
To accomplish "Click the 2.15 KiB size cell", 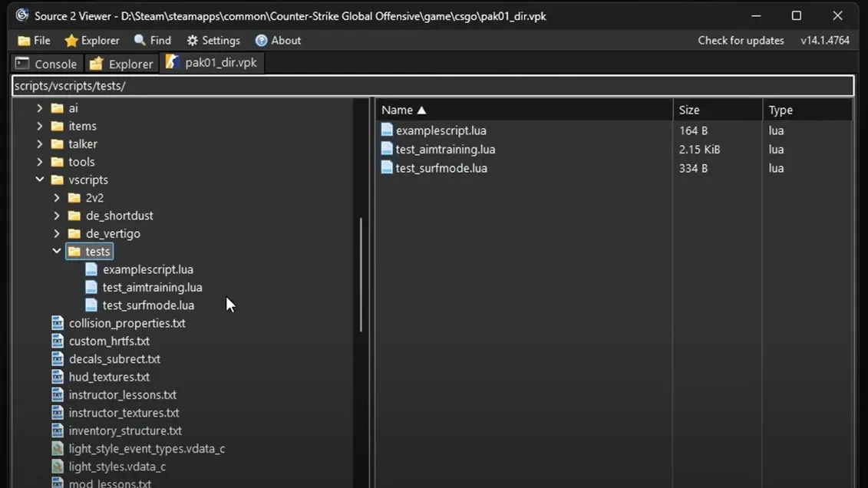I will click(x=699, y=150).
